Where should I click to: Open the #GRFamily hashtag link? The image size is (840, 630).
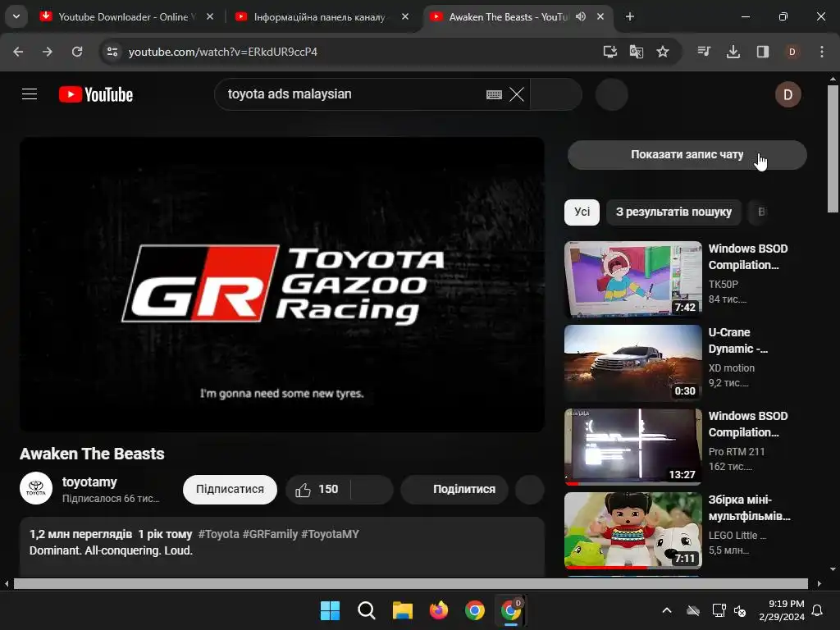click(x=270, y=534)
